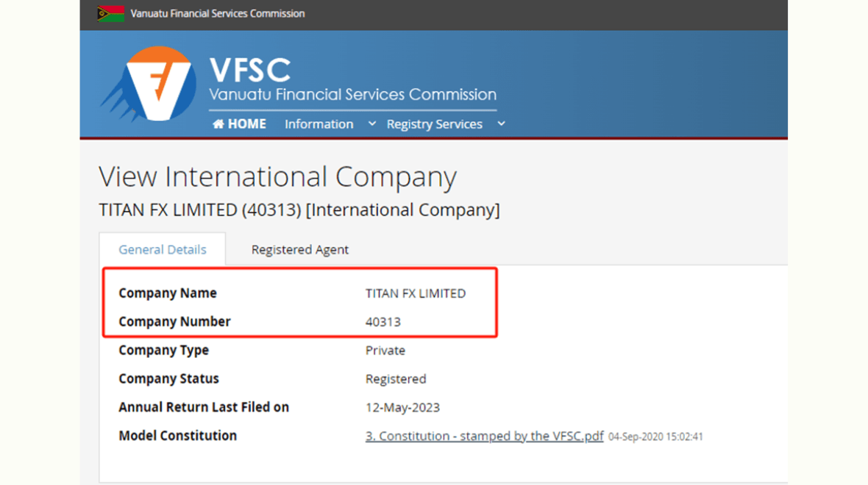Click the large VFSC banner title
This screenshot has width=868, height=485.
(x=250, y=71)
